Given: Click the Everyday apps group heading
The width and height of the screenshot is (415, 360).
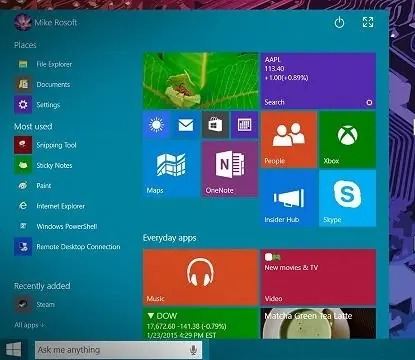Looking at the screenshot, I should [170, 238].
